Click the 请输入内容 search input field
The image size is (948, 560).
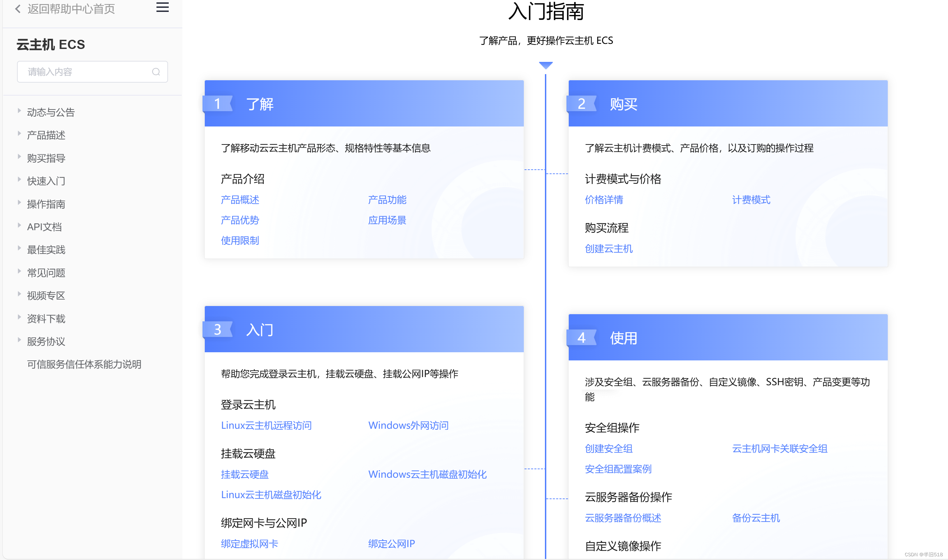point(87,72)
